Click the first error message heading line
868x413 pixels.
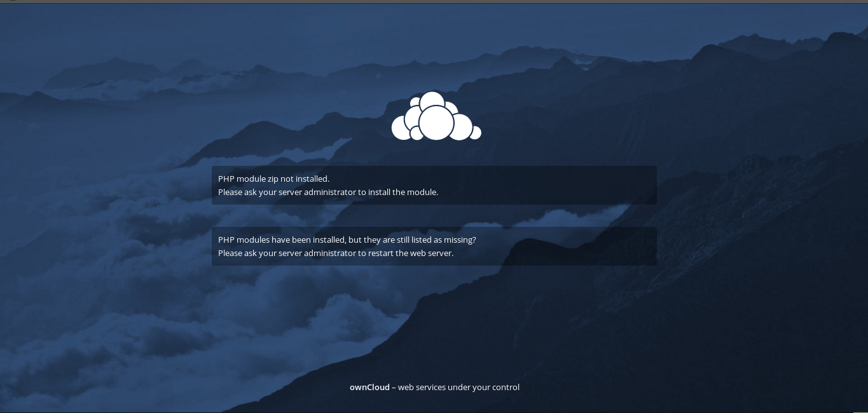click(273, 179)
